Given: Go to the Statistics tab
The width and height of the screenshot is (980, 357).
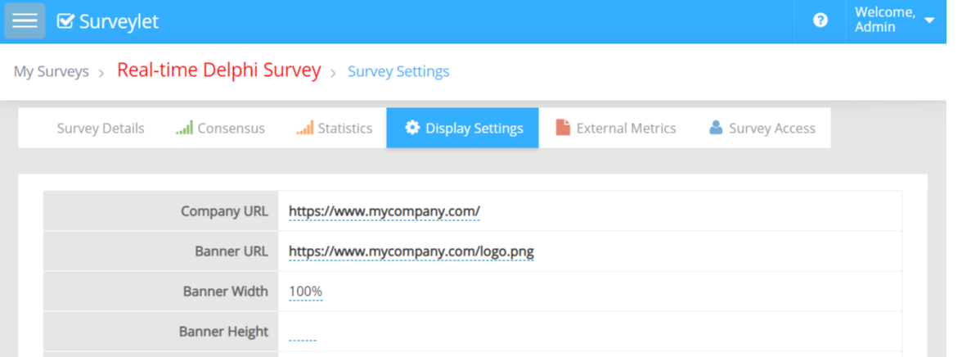Looking at the screenshot, I should (344, 129).
